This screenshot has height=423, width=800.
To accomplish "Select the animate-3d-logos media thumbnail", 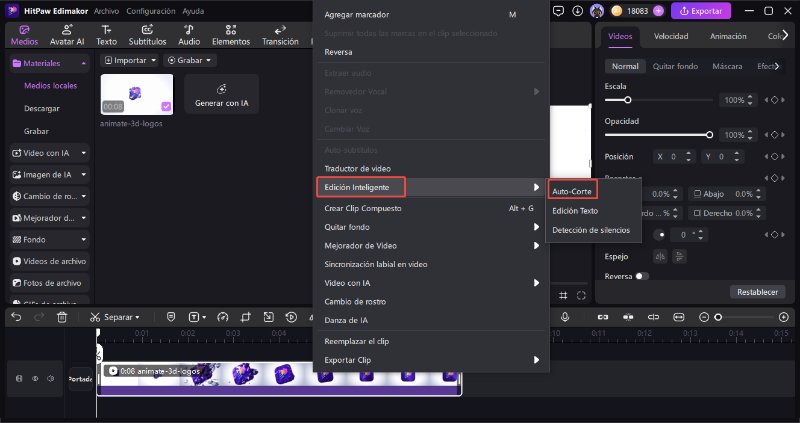I will pyautogui.click(x=136, y=96).
